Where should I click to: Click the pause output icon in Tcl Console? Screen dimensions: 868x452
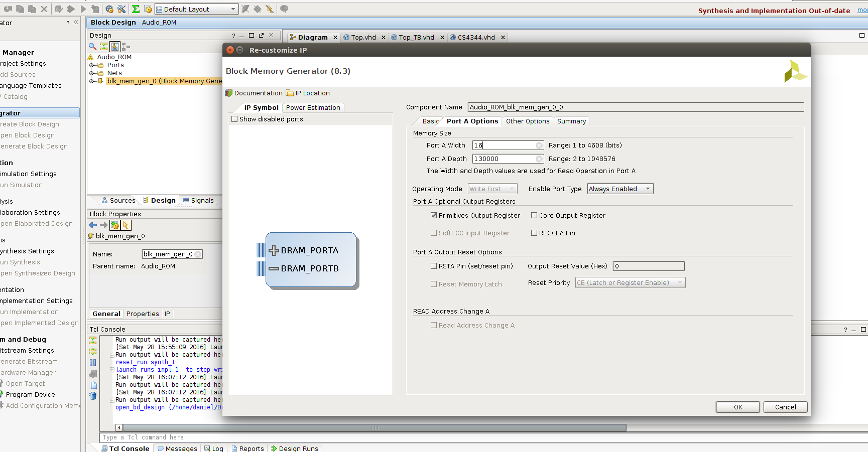[93, 363]
